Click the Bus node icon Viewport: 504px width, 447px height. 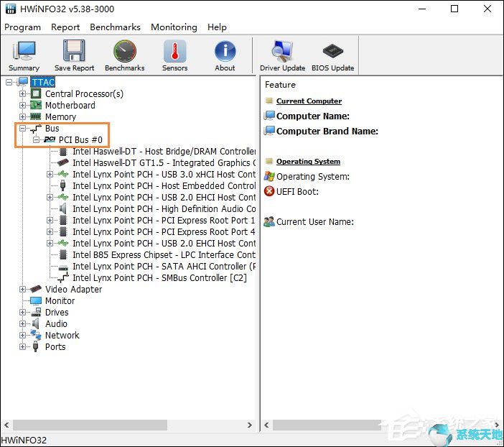pos(36,128)
